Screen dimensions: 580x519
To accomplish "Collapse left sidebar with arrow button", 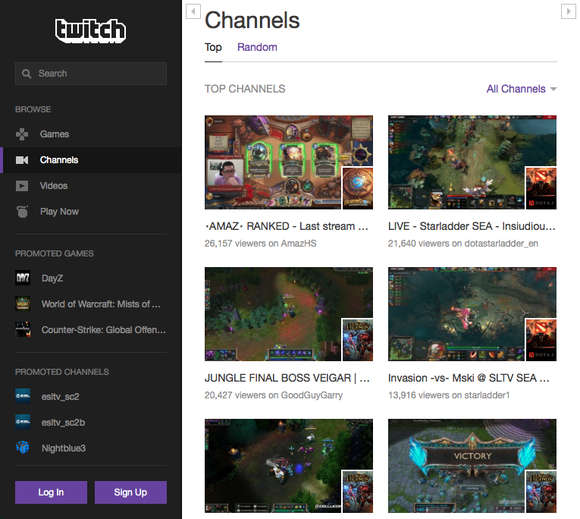I will click(x=193, y=11).
